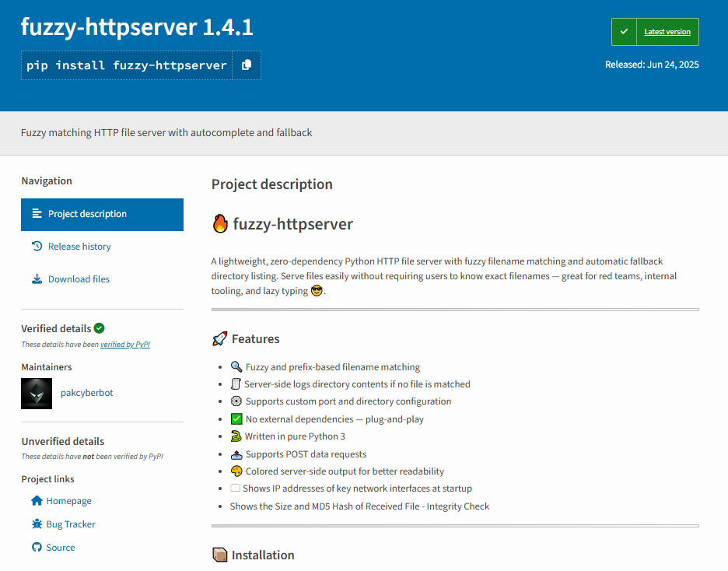Click the 'Installation' section heading

[x=263, y=555]
